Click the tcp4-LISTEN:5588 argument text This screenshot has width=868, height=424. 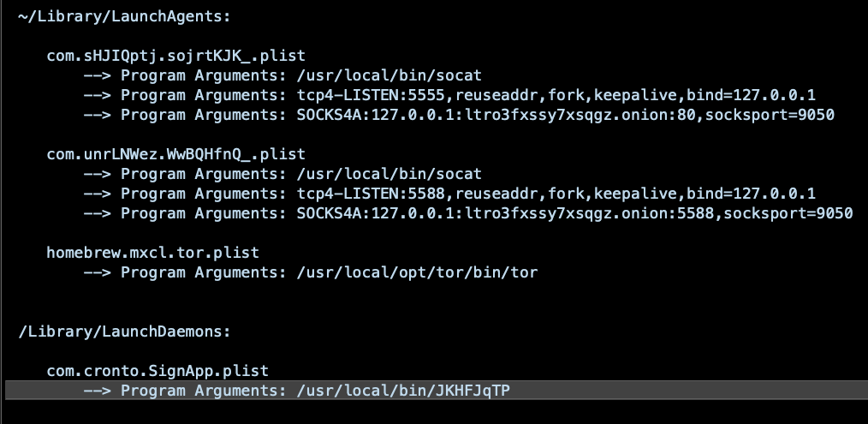373,194
